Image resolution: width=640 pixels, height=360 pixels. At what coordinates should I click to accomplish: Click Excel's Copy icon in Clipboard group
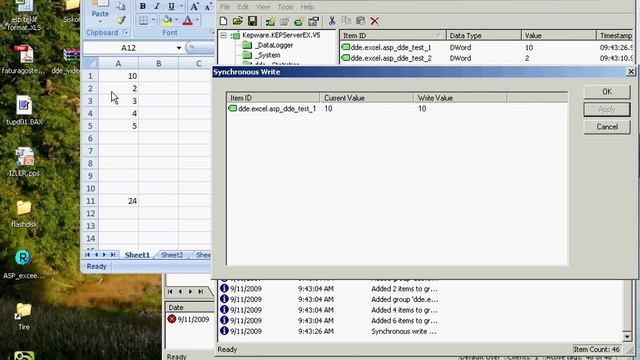tap(120, 6)
